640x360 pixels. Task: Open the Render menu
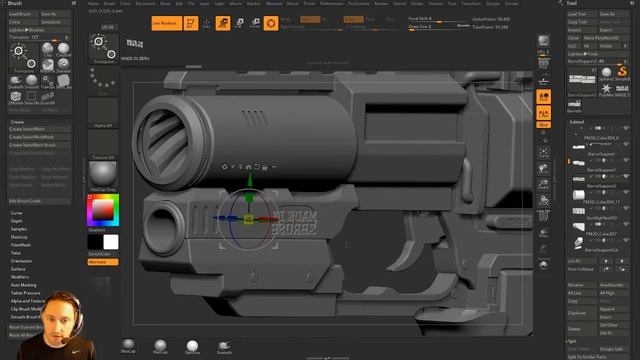[381, 3]
